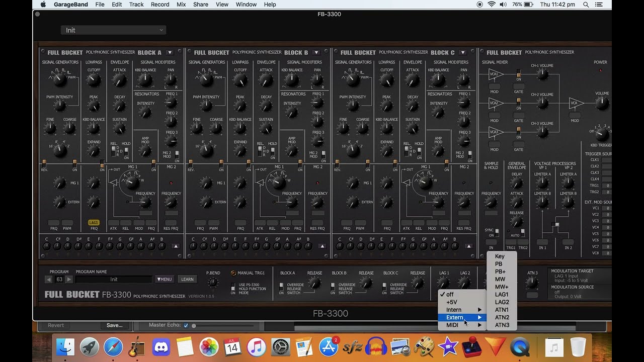Open Finder from the Dock
Screen dimensions: 644x362
65,347
